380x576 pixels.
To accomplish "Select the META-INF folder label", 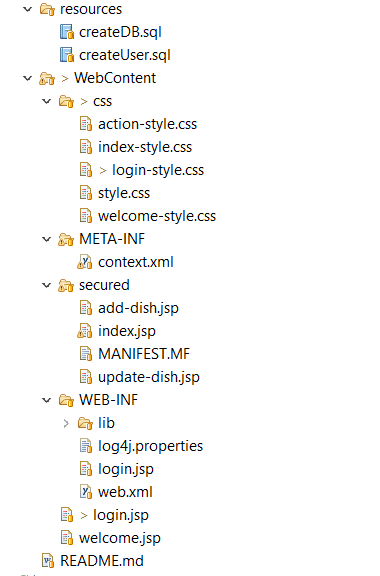I will [112, 239].
